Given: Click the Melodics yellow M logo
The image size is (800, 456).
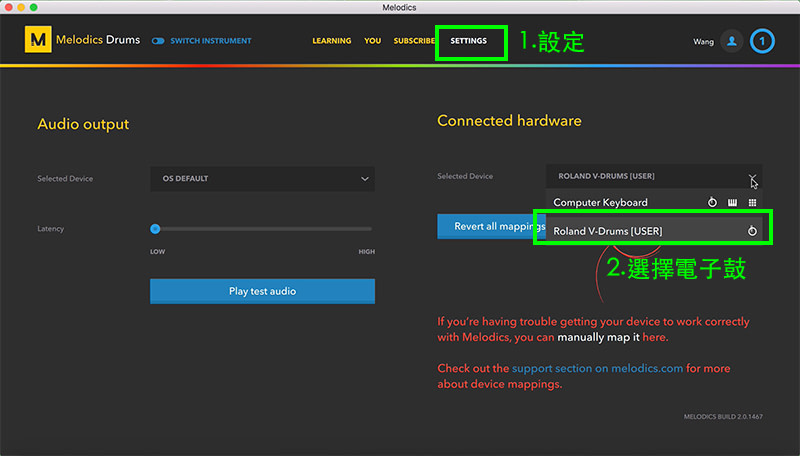Looking at the screenshot, I should point(38,40).
